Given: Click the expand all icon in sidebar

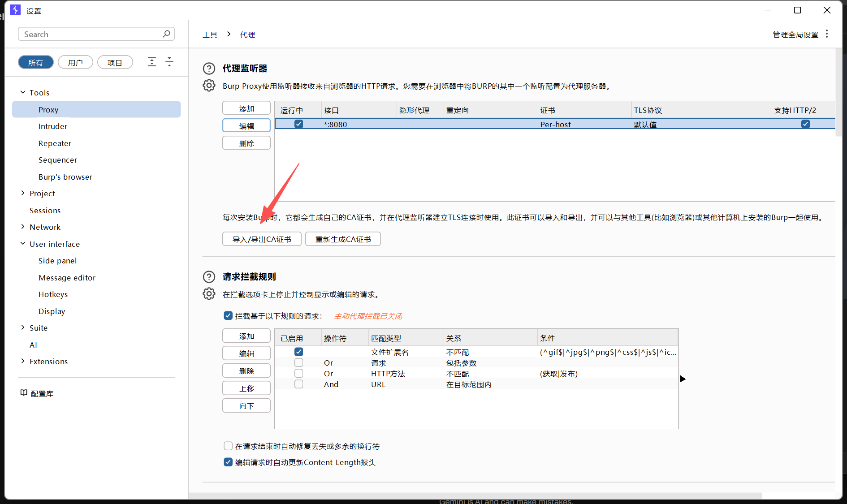Looking at the screenshot, I should pos(152,62).
